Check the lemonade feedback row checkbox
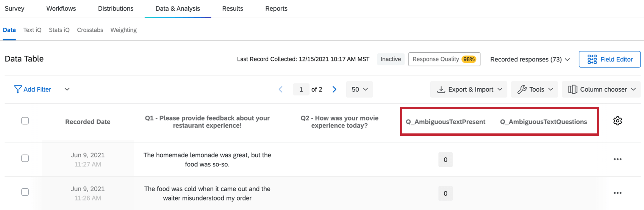 [x=25, y=158]
